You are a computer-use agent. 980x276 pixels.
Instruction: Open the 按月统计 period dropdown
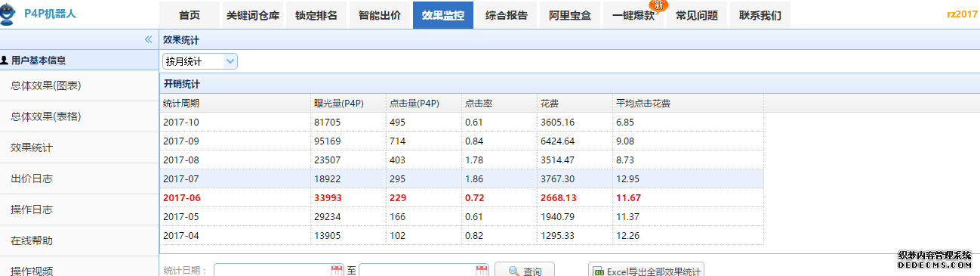coord(200,61)
